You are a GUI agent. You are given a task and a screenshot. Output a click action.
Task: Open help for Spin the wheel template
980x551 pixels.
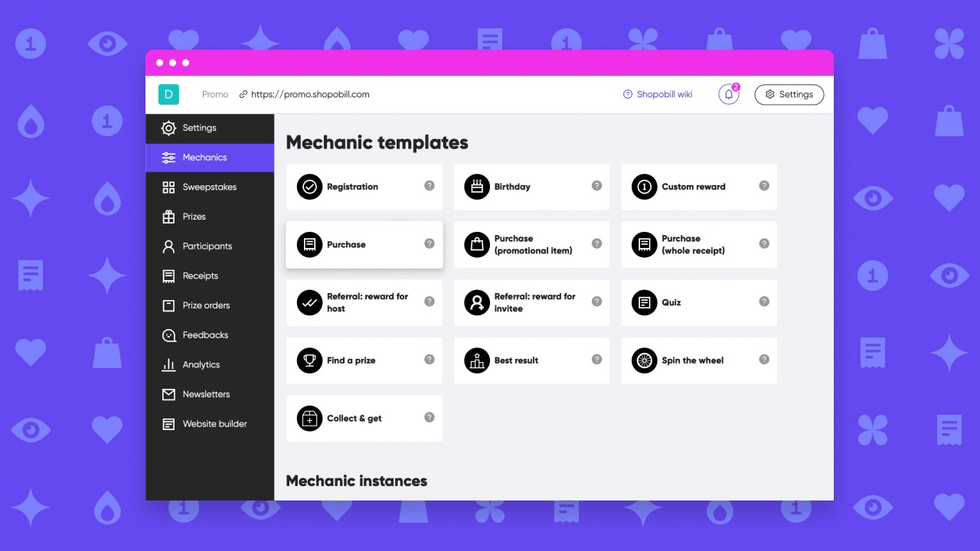click(x=764, y=359)
